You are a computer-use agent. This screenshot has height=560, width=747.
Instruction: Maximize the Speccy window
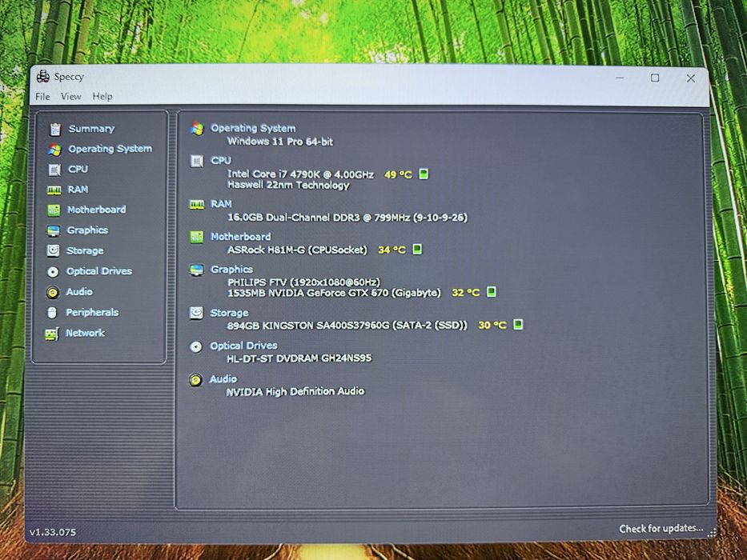(655, 78)
